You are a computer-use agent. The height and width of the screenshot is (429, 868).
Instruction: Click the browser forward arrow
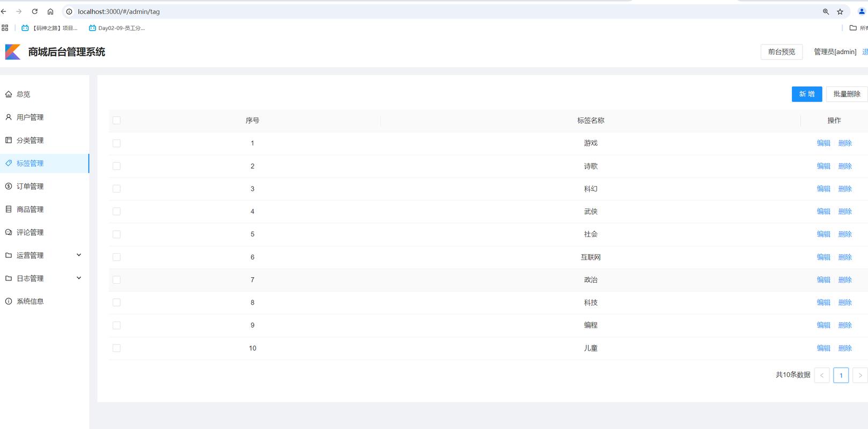(x=19, y=11)
